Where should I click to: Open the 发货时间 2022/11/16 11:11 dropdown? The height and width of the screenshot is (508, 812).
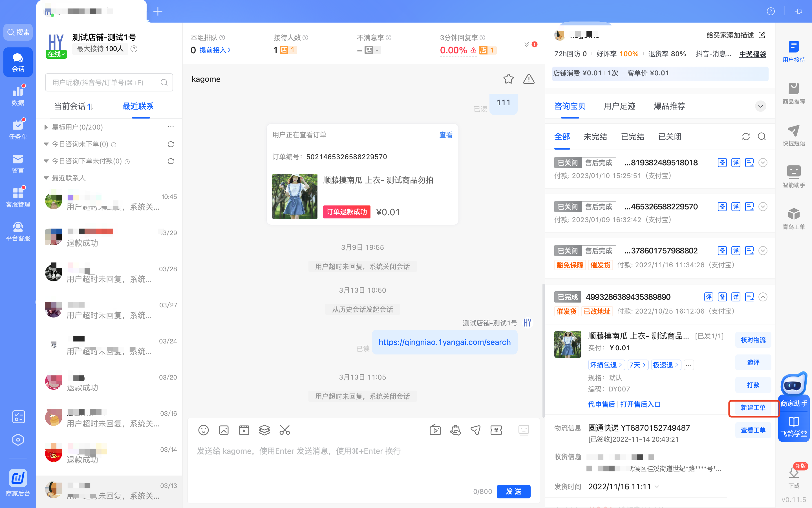(x=657, y=487)
